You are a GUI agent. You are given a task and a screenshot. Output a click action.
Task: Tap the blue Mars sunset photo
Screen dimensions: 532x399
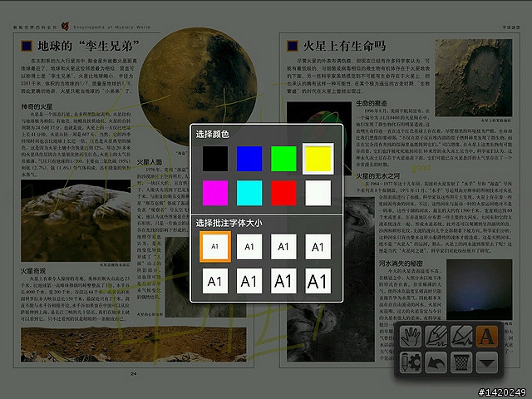tap(479, 290)
